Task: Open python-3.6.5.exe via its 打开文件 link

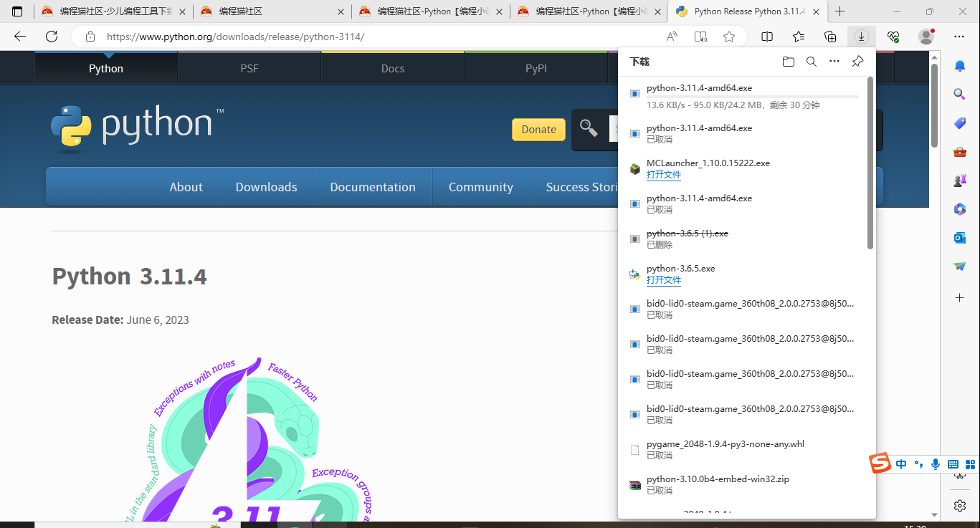Action: point(664,280)
